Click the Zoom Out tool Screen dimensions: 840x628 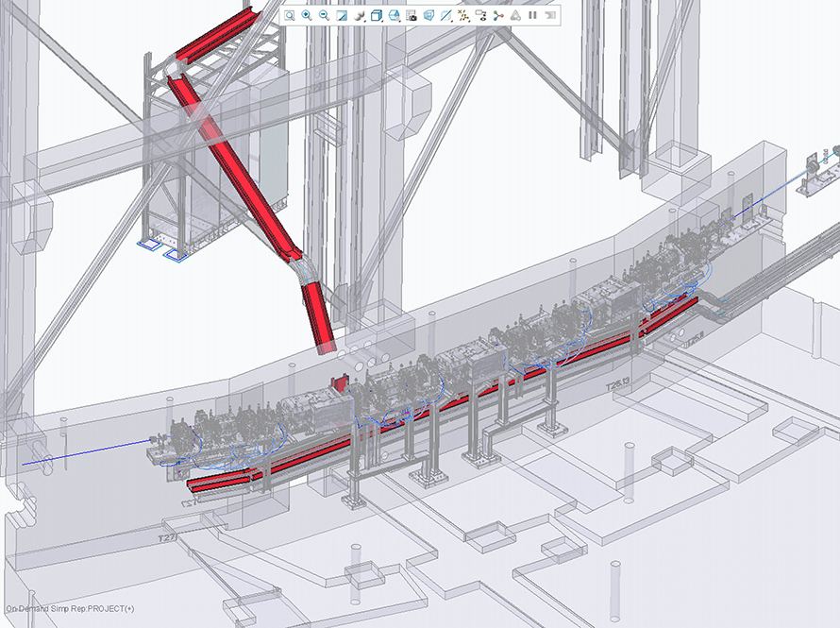(x=323, y=13)
